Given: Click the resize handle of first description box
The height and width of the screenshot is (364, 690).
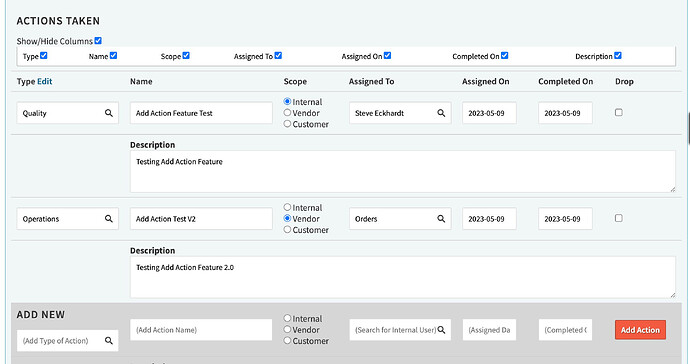Looking at the screenshot, I should pyautogui.click(x=672, y=189).
